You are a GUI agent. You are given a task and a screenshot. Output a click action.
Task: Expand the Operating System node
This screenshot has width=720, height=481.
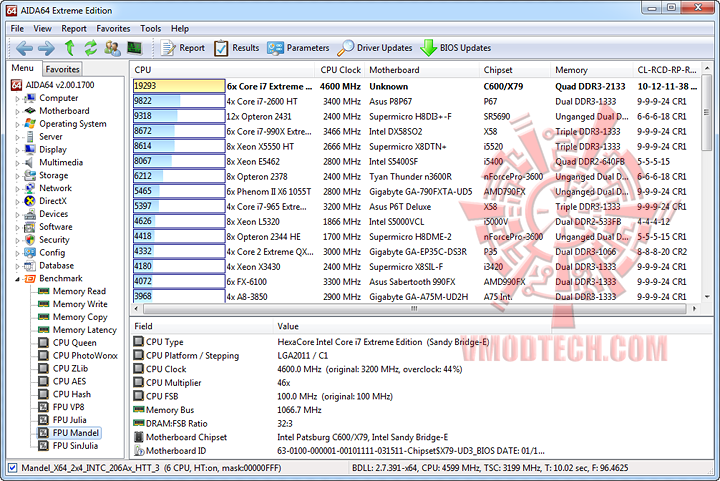17,124
